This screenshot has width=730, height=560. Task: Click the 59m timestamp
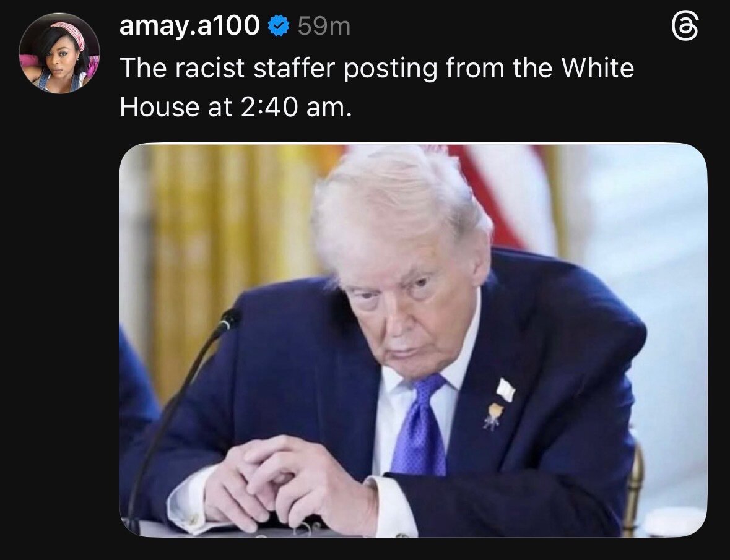click(x=324, y=26)
